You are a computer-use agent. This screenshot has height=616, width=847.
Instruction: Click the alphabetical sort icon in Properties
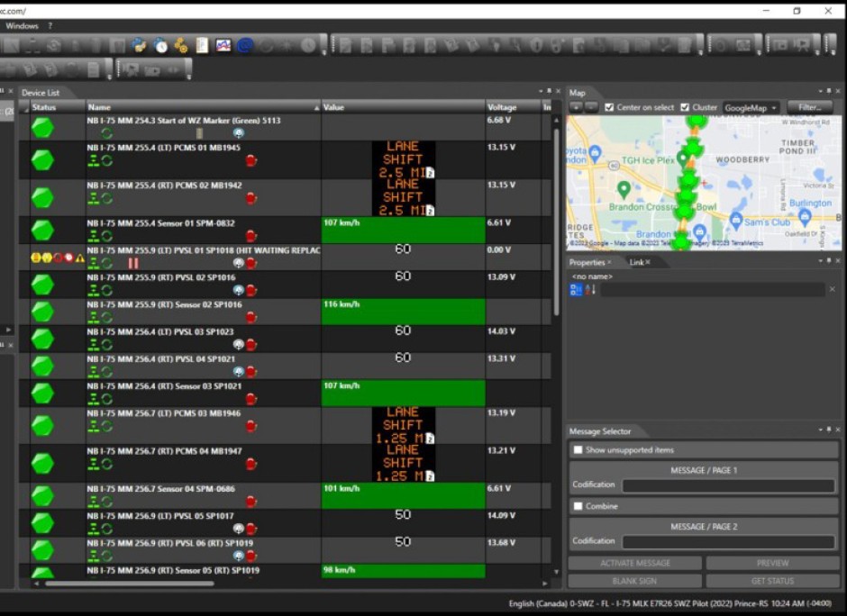click(587, 290)
